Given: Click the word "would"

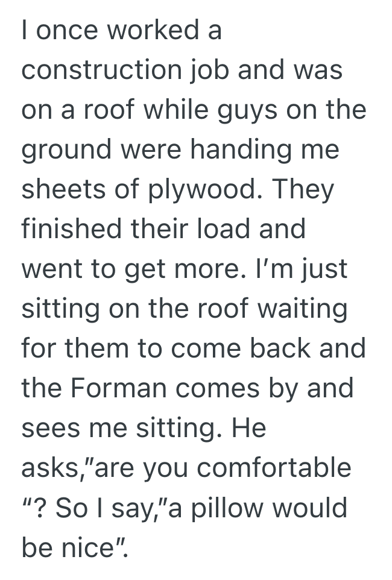Looking at the screenshot, I should [x=310, y=508].
